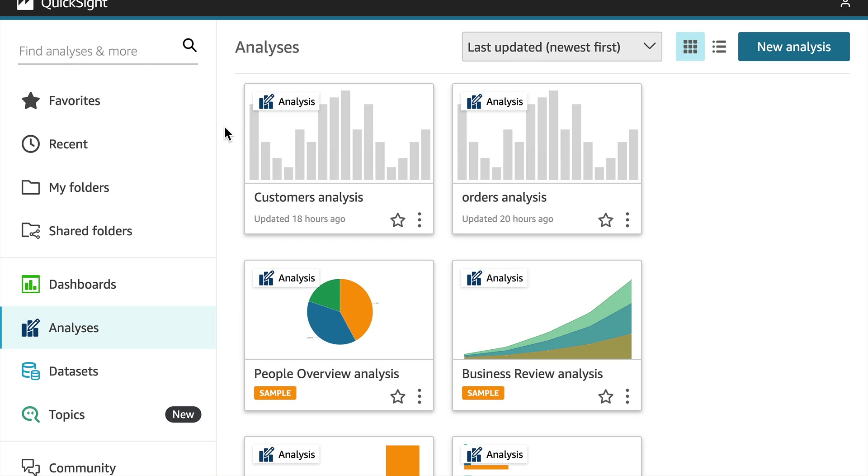
Task: Open Favorites in the sidebar
Action: pos(74,100)
